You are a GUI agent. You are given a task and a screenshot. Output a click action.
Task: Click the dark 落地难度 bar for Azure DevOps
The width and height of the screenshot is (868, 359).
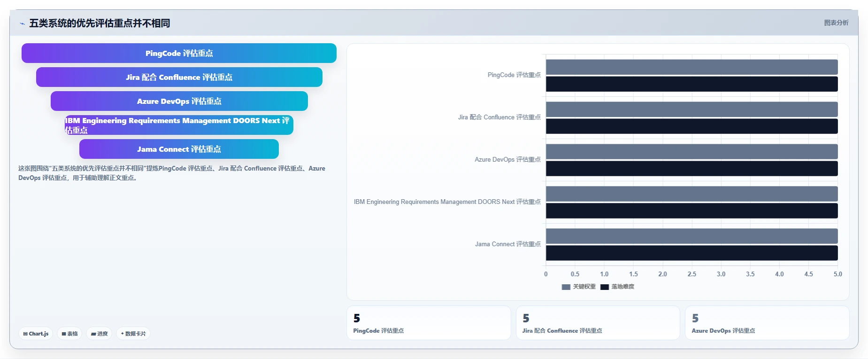click(x=691, y=169)
